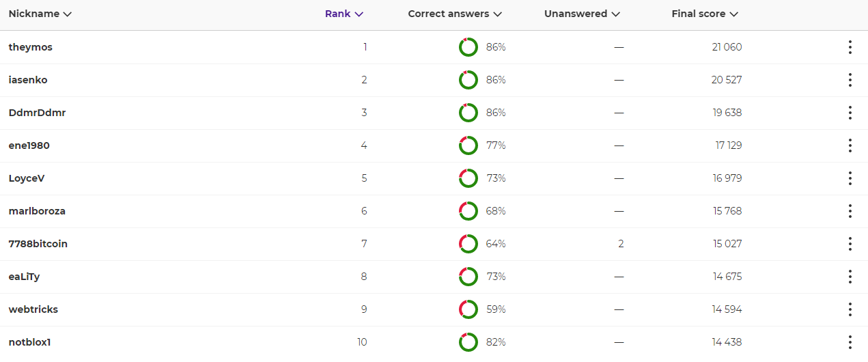Select the eaLiTy player name

(x=25, y=277)
